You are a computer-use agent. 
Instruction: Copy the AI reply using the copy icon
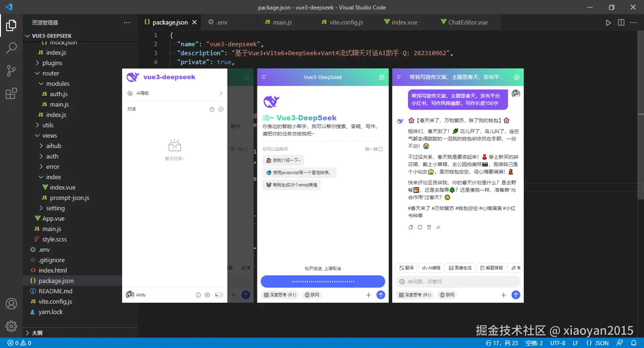pos(411,227)
